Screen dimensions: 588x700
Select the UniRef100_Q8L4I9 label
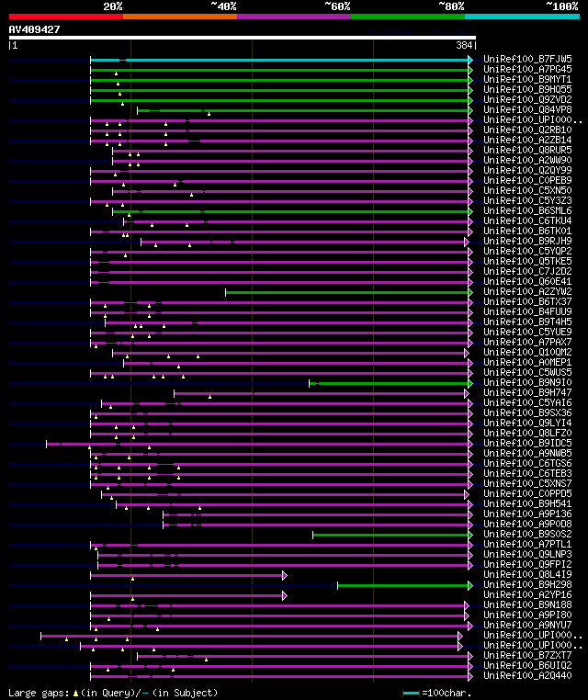[527, 574]
